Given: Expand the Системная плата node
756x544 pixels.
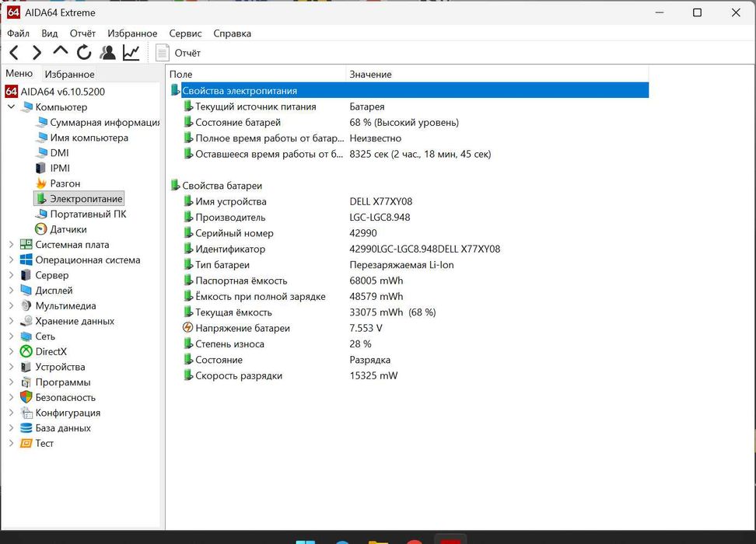Looking at the screenshot, I should point(11,245).
